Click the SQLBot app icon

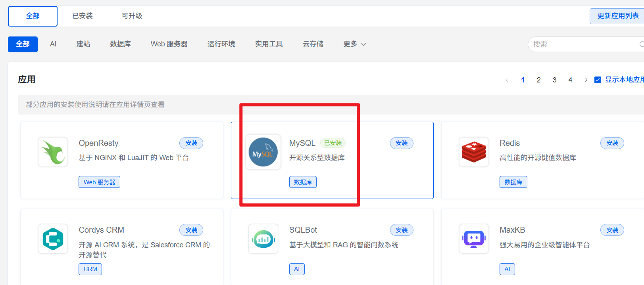click(263, 239)
